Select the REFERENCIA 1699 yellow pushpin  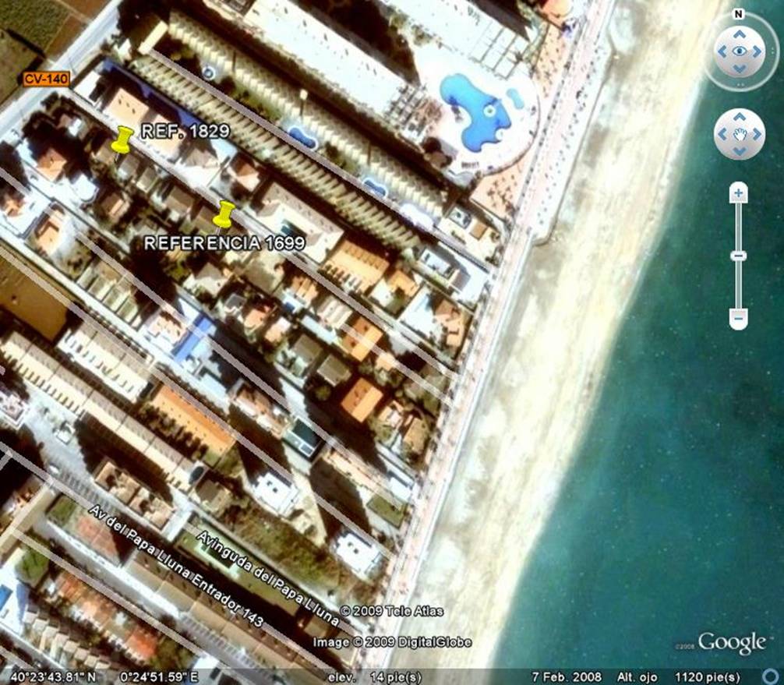pyautogui.click(x=224, y=214)
